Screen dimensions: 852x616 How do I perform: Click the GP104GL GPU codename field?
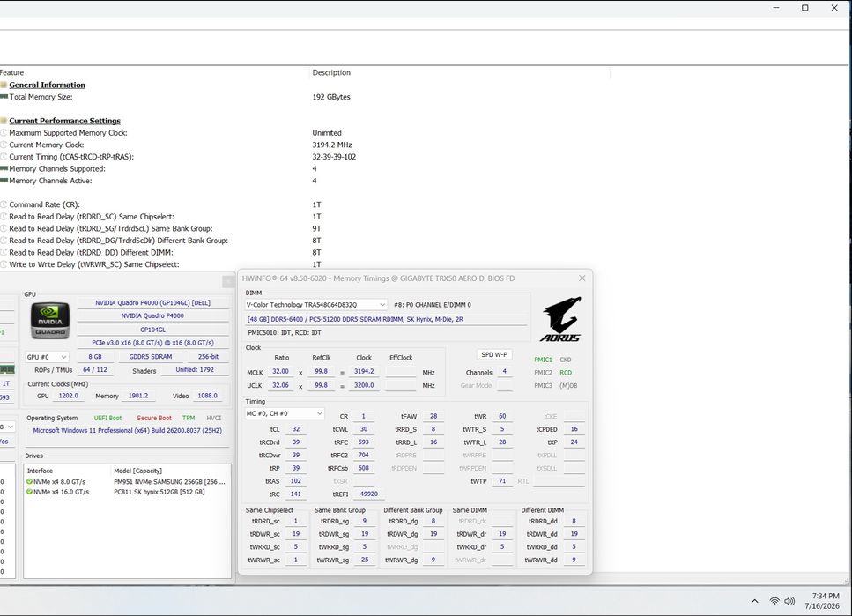coord(152,330)
